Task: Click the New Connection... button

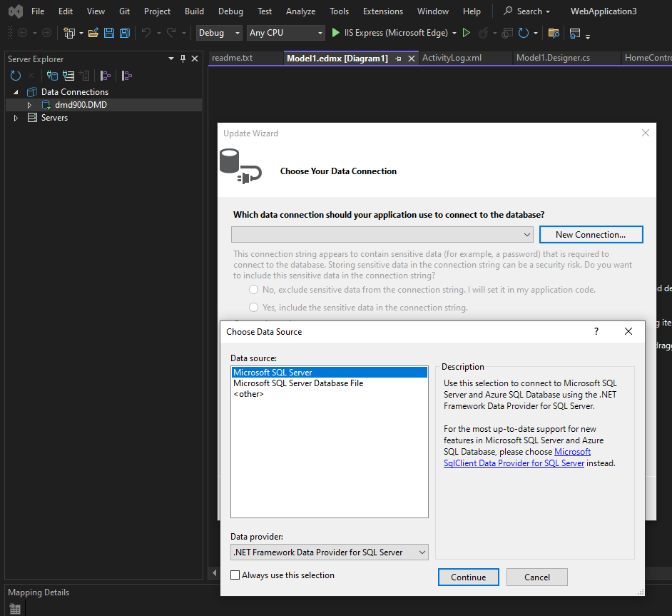Action: (x=590, y=235)
